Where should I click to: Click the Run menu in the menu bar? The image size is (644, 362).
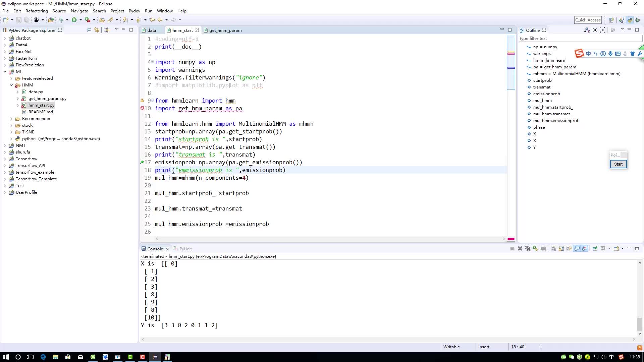pyautogui.click(x=149, y=11)
